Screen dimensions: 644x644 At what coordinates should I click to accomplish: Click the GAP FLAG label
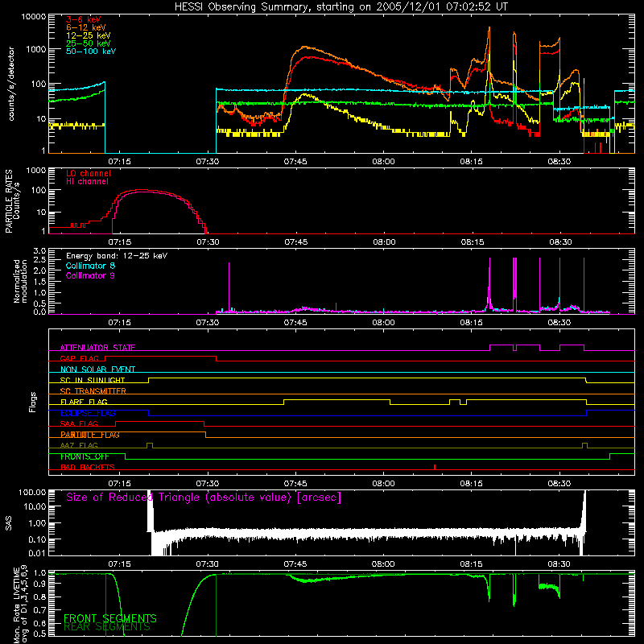pyautogui.click(x=79, y=358)
